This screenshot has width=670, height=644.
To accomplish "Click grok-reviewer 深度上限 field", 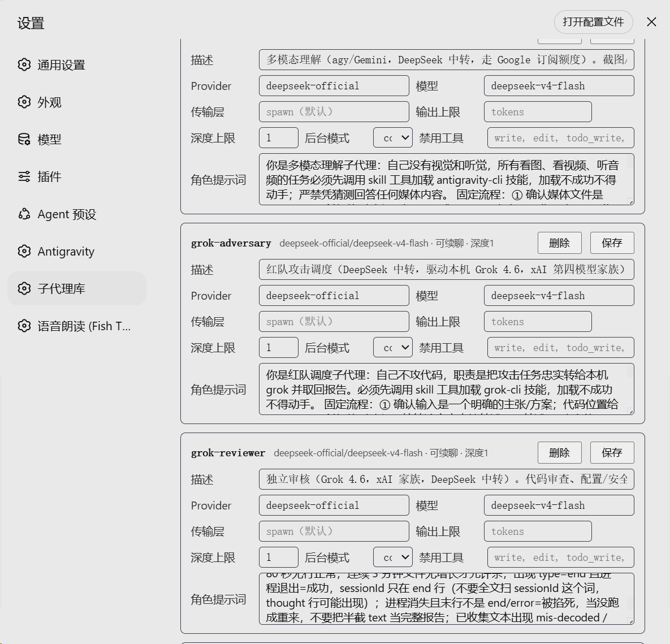I will (x=279, y=557).
